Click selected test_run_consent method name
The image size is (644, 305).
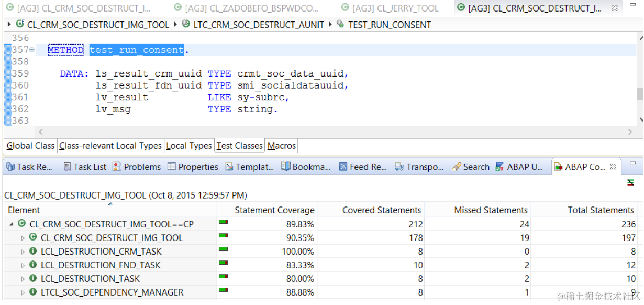137,50
